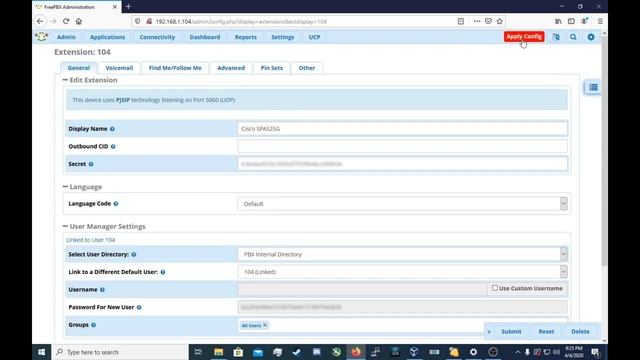This screenshot has height=360, width=640.
Task: Open the Connectivity menu
Action: point(157,37)
